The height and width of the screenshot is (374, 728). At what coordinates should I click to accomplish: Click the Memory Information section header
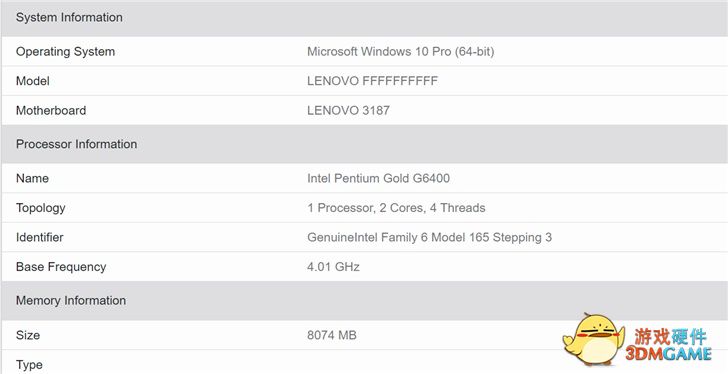point(364,301)
